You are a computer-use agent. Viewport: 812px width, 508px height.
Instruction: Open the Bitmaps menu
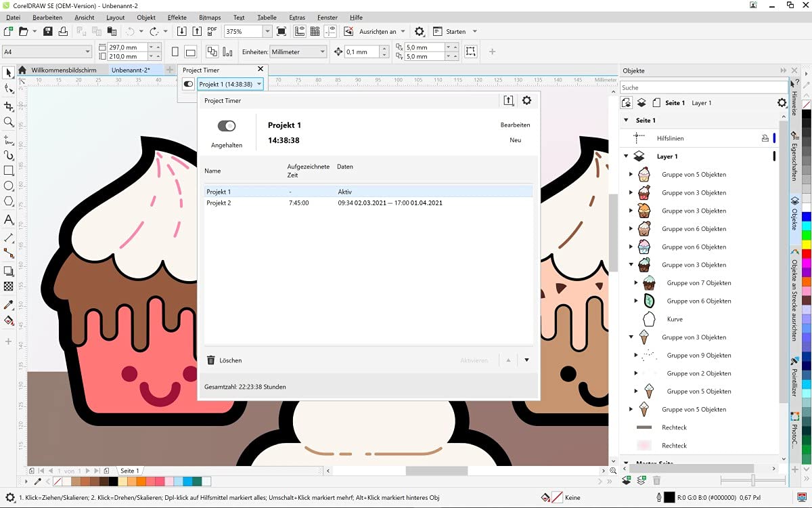(210, 18)
